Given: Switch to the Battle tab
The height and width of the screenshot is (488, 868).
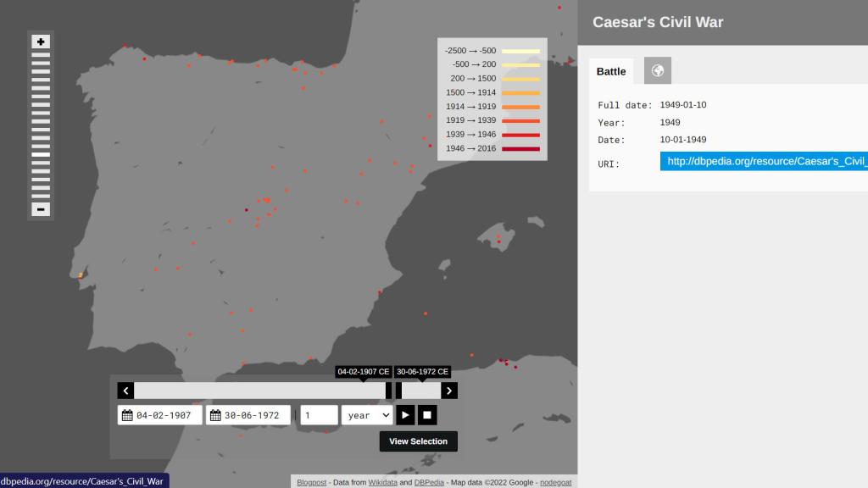Looking at the screenshot, I should coord(611,71).
